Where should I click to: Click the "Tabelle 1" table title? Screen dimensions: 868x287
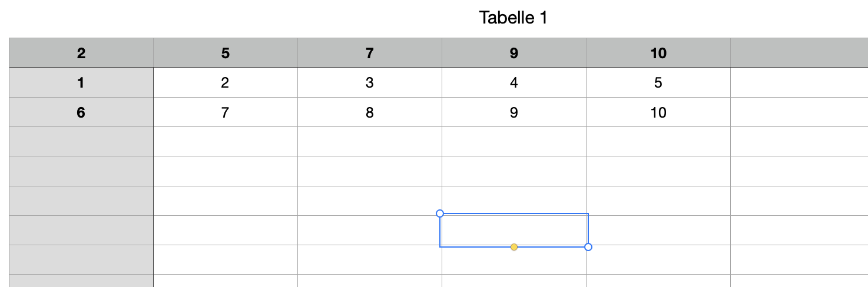point(513,18)
